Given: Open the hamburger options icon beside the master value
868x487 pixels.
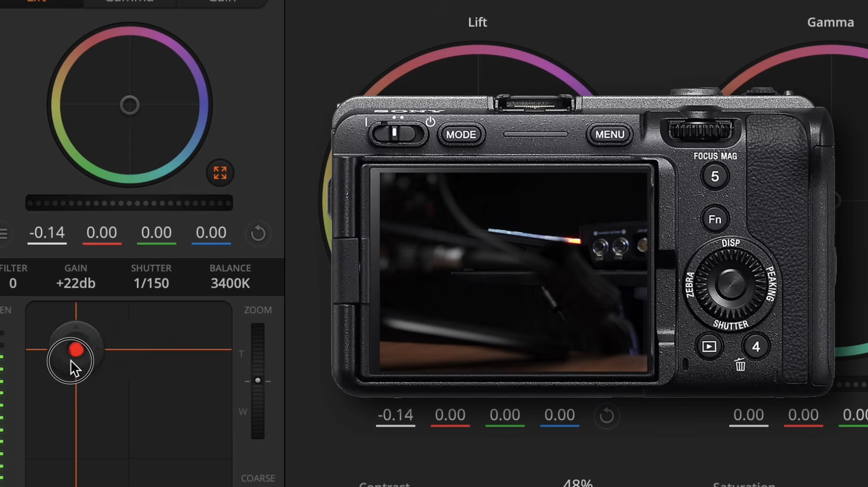Looking at the screenshot, I should [5, 233].
